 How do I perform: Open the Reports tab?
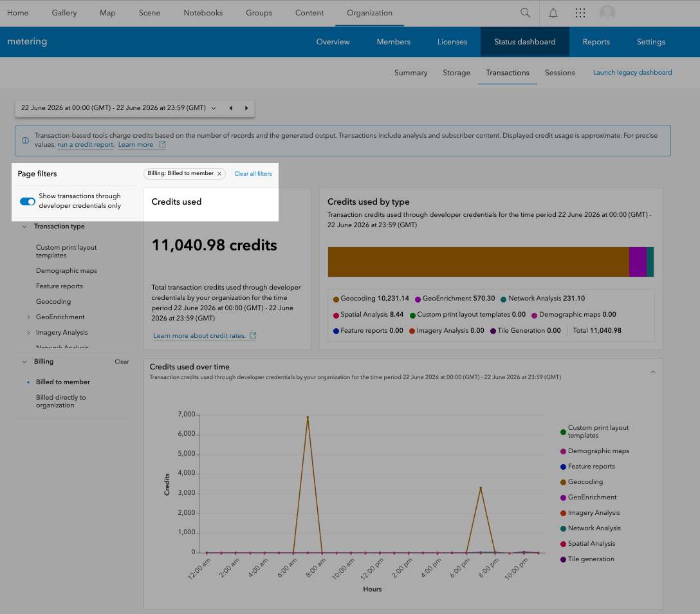596,42
